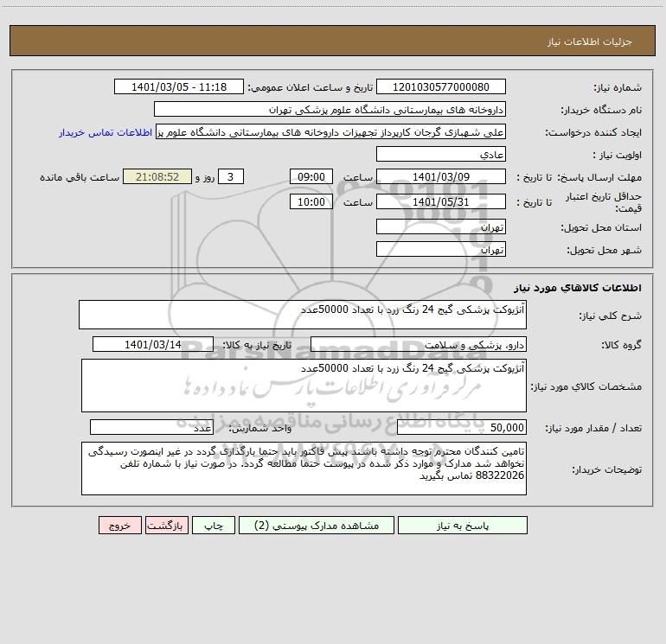The image size is (666, 644).
Task: Select the شماره نیاز field 1201030577000080
Action: [x=441, y=86]
